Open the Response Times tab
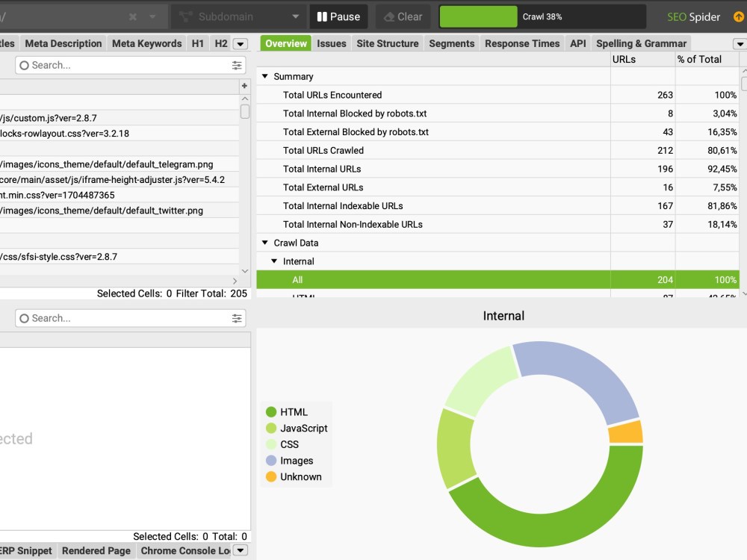 (522, 43)
